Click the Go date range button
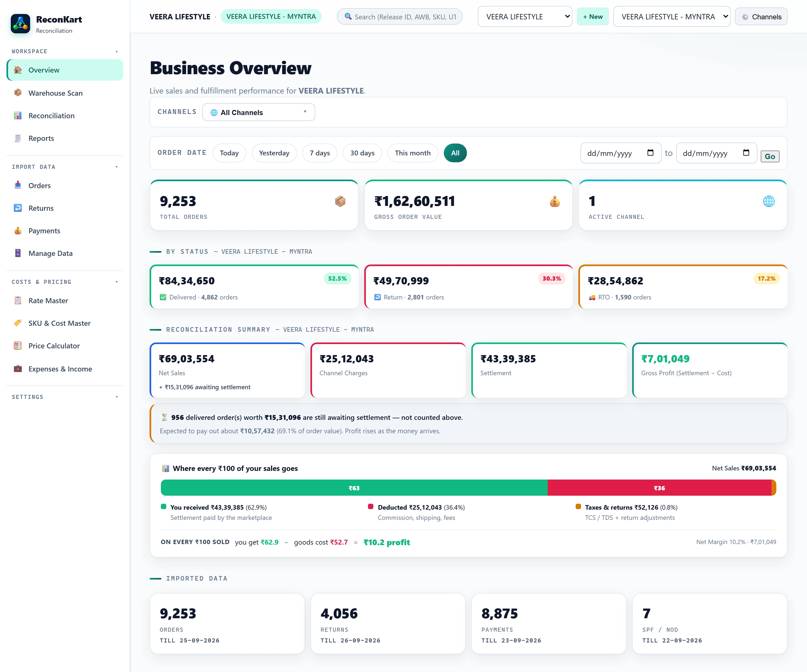The image size is (807, 672). 770,156
